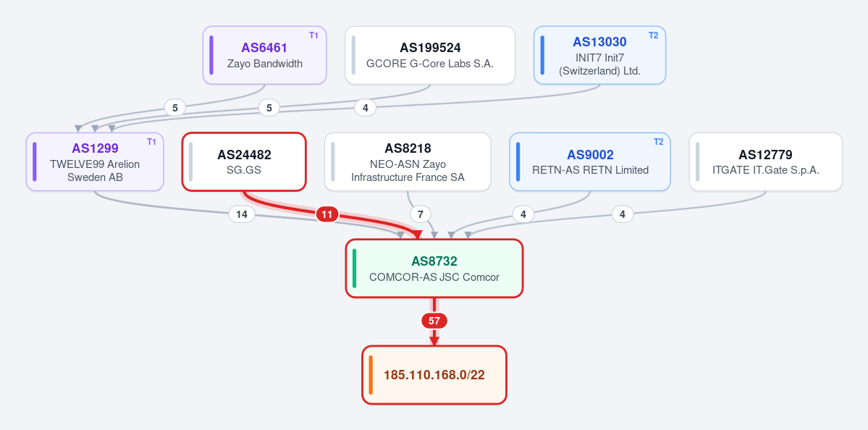This screenshot has width=868, height=430.
Task: Select the AS8218 NEO-ASN Zayo node
Action: [x=408, y=161]
